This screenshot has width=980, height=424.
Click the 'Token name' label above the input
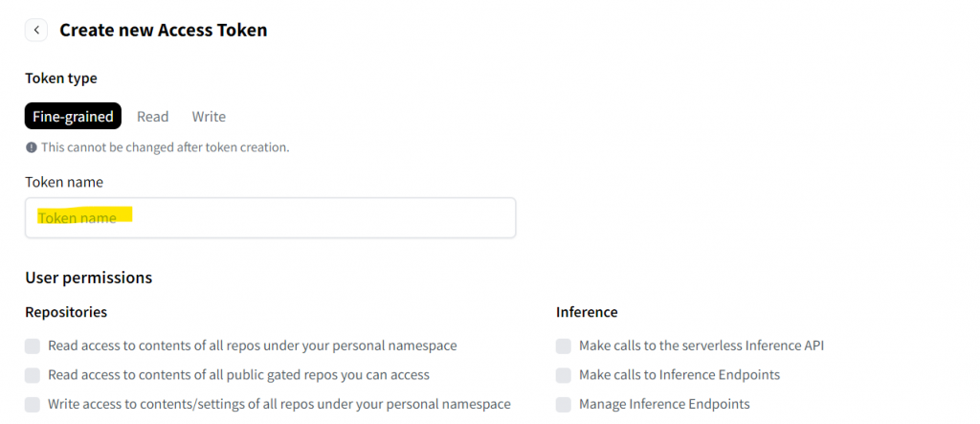(x=64, y=182)
